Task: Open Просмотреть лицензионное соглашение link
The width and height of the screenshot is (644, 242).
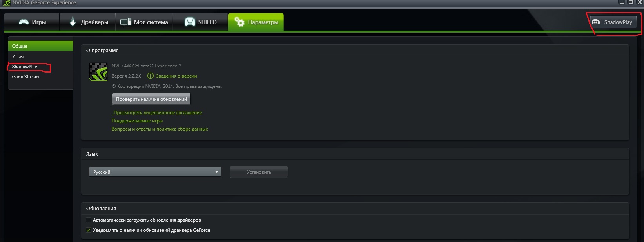Action: coord(157,113)
